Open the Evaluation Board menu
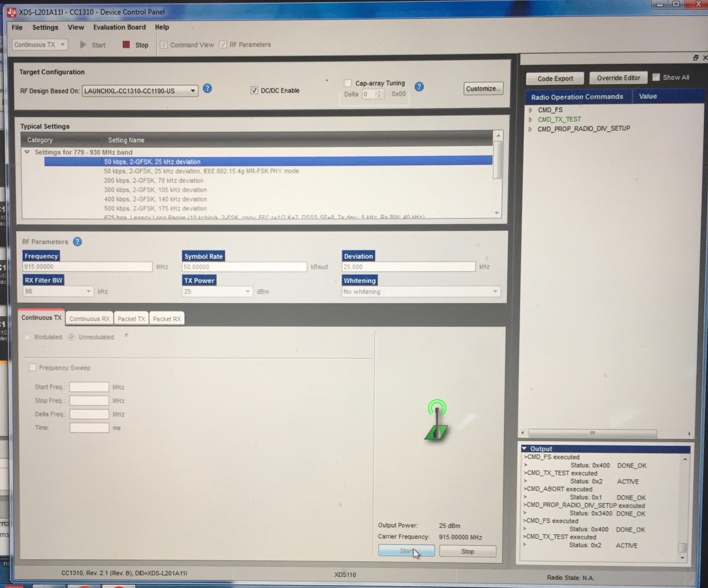 click(x=120, y=27)
